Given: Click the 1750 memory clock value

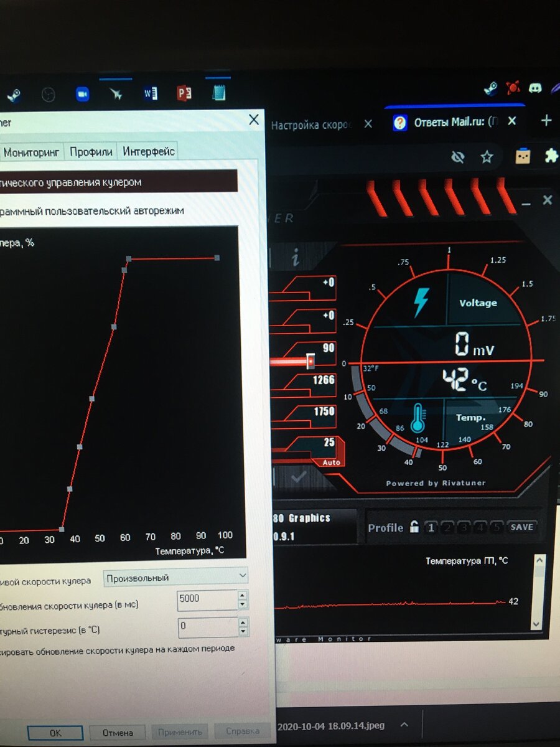Looking at the screenshot, I should [324, 411].
